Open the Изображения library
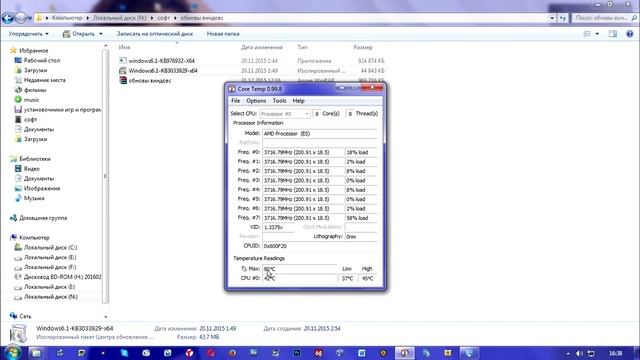This screenshot has width=640, height=360. point(42,189)
